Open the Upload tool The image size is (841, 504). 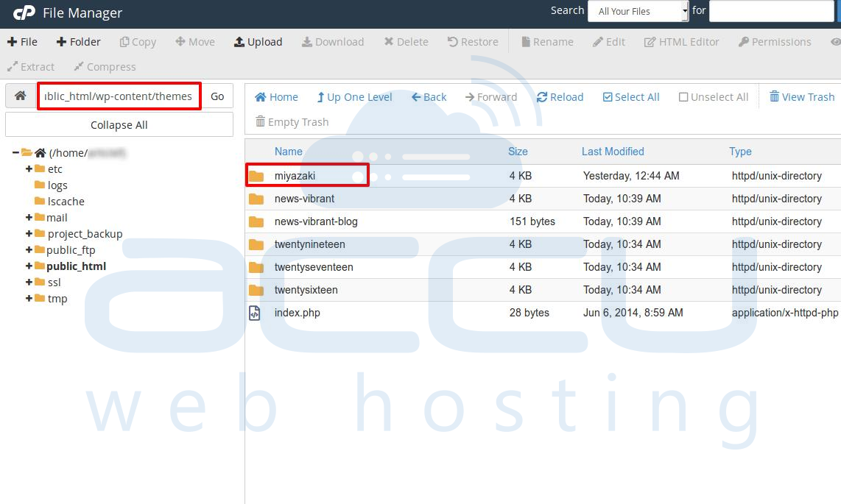(x=258, y=42)
